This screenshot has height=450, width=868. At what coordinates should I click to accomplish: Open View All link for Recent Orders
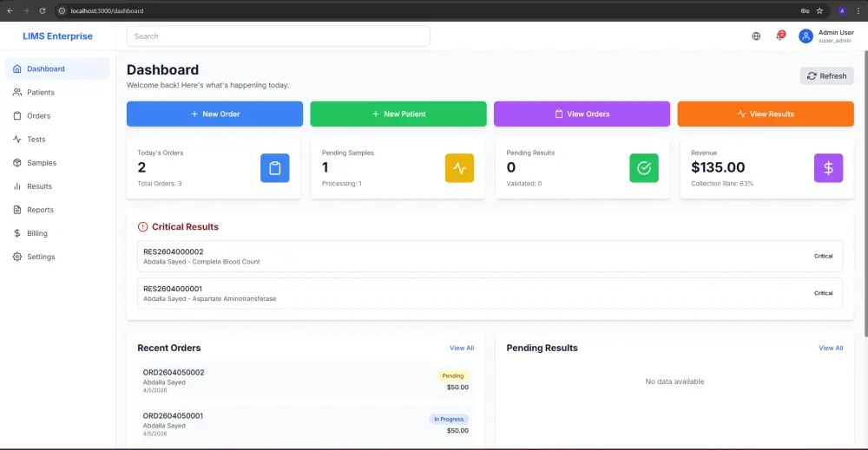point(462,348)
